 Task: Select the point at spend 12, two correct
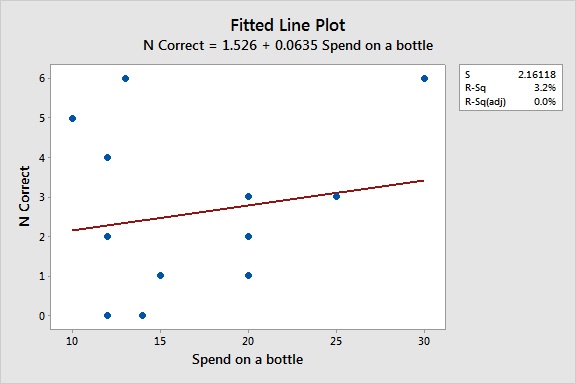pos(107,237)
